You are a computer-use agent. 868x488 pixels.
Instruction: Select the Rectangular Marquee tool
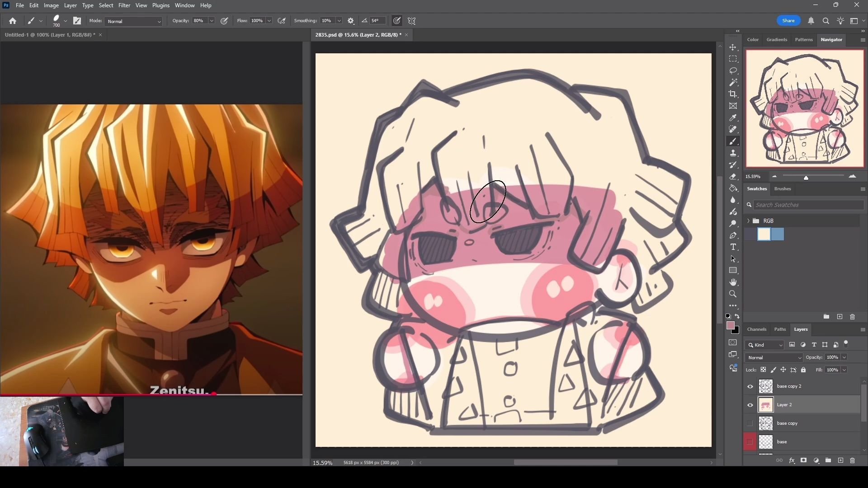733,59
